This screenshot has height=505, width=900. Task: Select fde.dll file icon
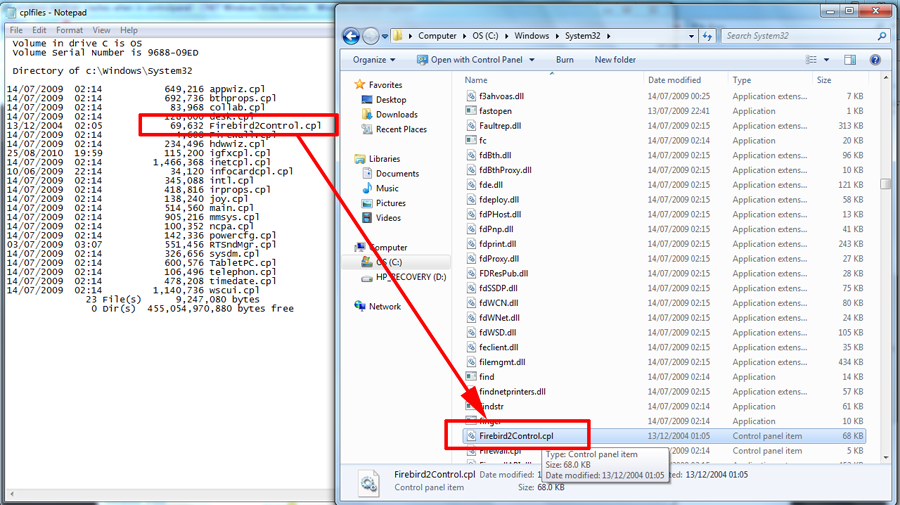point(471,185)
